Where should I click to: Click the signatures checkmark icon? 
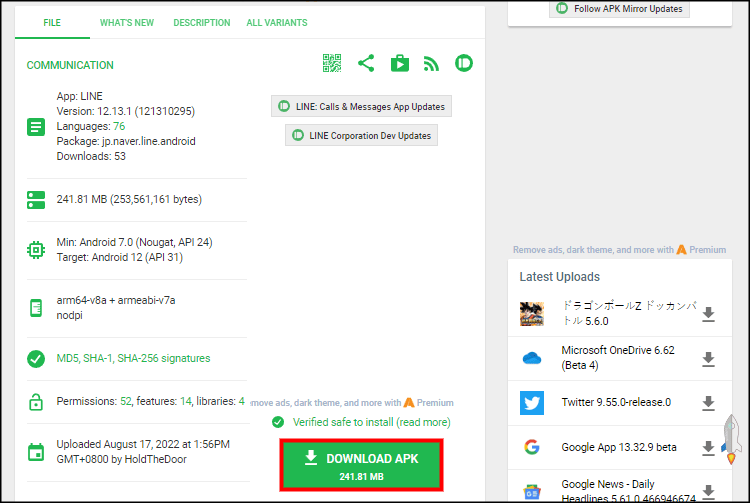click(x=36, y=359)
